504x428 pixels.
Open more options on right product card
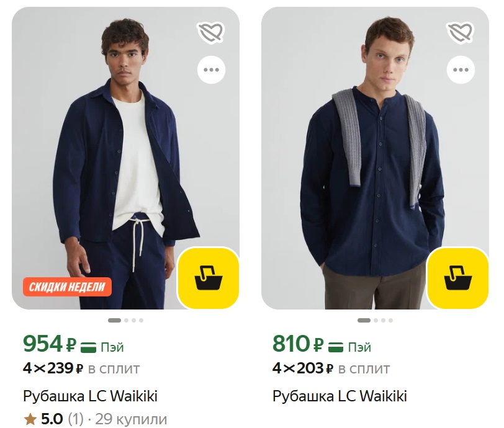tap(461, 70)
